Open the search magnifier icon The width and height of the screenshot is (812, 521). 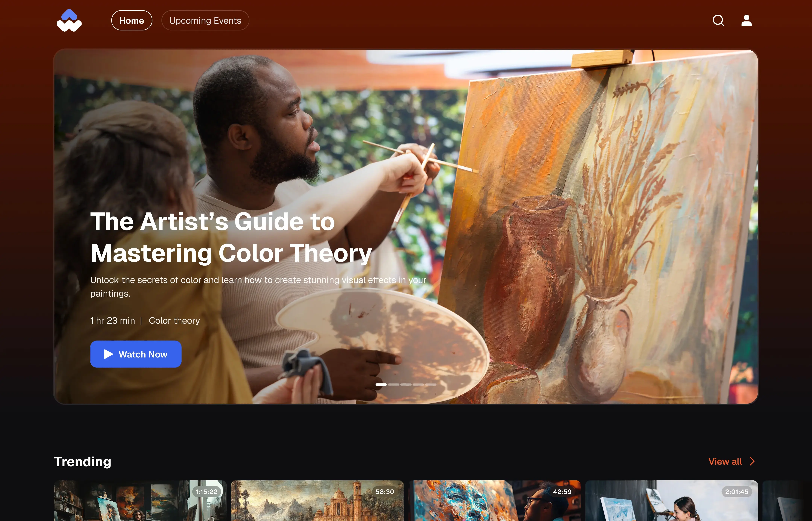coord(718,20)
